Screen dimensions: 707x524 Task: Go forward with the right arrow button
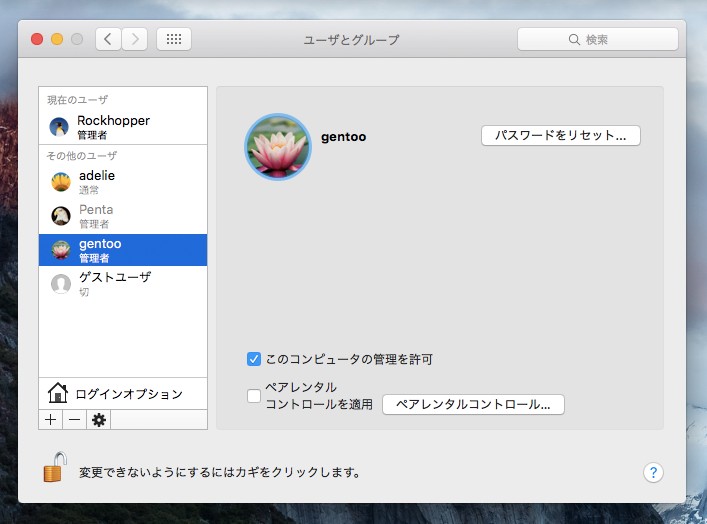(135, 39)
